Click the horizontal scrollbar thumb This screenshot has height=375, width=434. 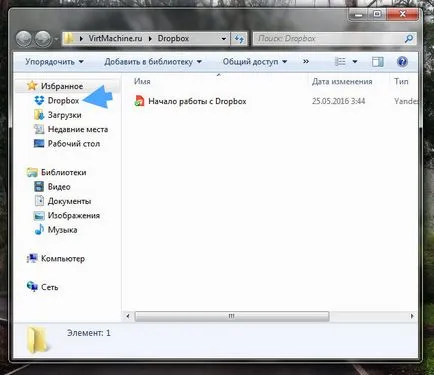232,316
